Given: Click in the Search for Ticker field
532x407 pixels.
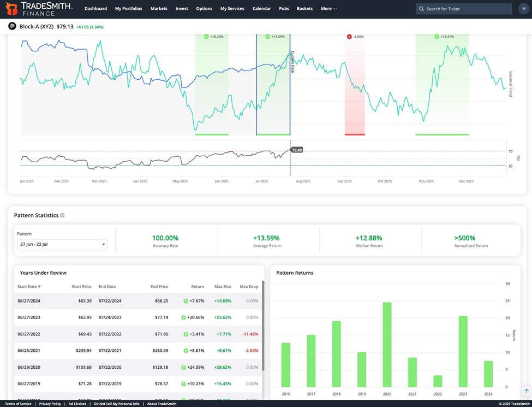Looking at the screenshot, I should tap(467, 9).
